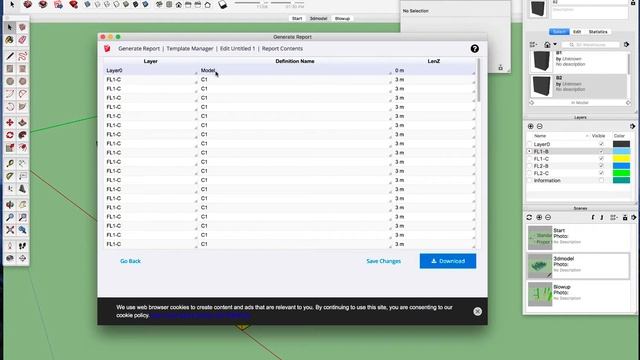640x360 pixels.
Task: Click the Go Back link
Action: [130, 261]
